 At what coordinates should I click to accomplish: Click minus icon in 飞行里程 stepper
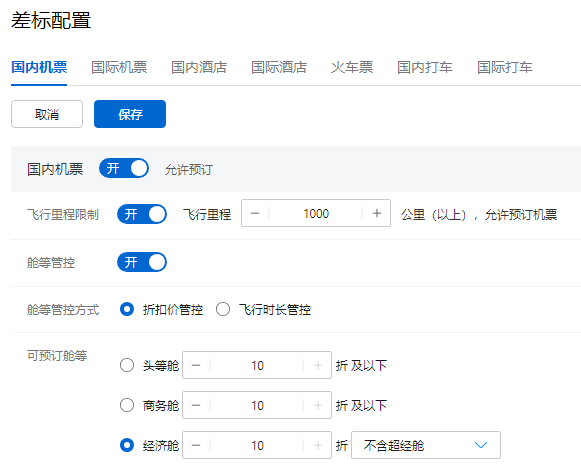[255, 213]
